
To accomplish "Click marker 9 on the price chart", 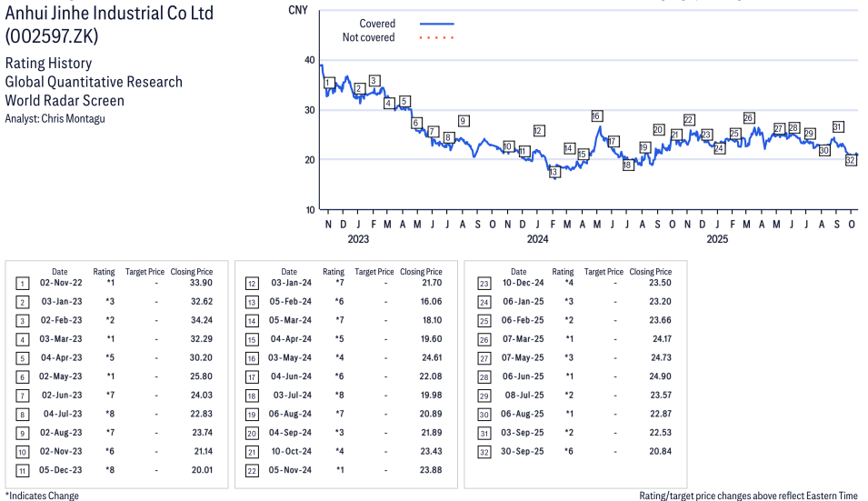I will point(463,121).
